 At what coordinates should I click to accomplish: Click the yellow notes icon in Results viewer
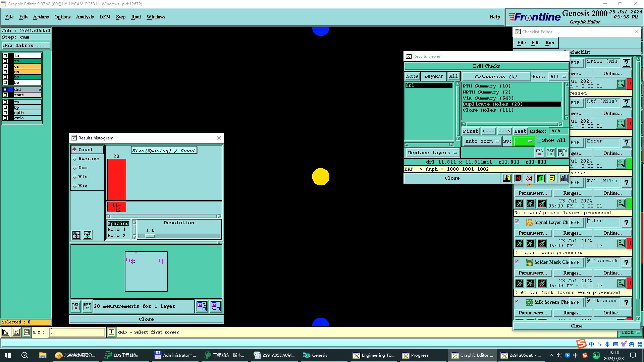coord(552,178)
